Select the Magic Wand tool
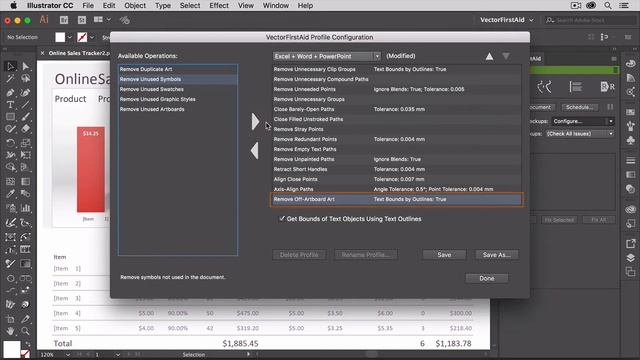640x360 pixels. [11, 79]
